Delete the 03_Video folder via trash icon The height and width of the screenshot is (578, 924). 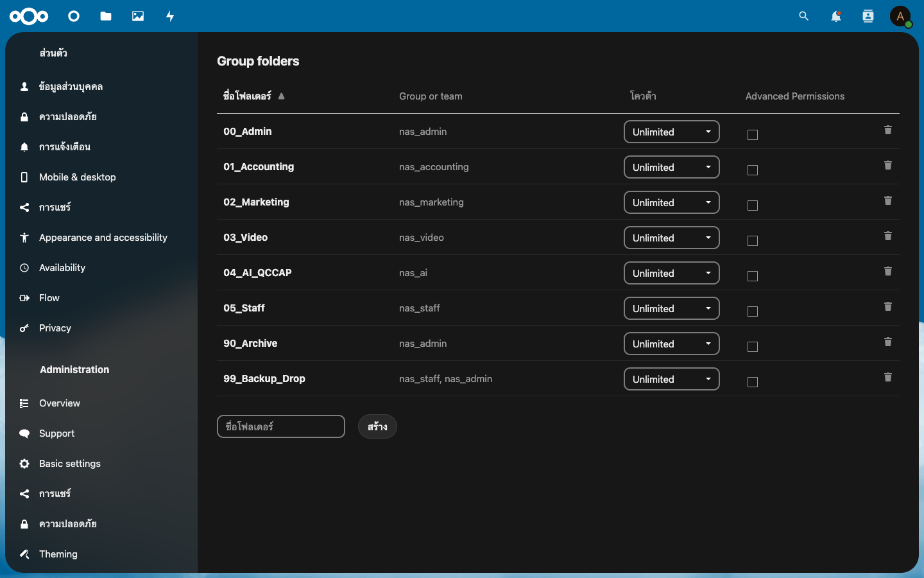888,236
